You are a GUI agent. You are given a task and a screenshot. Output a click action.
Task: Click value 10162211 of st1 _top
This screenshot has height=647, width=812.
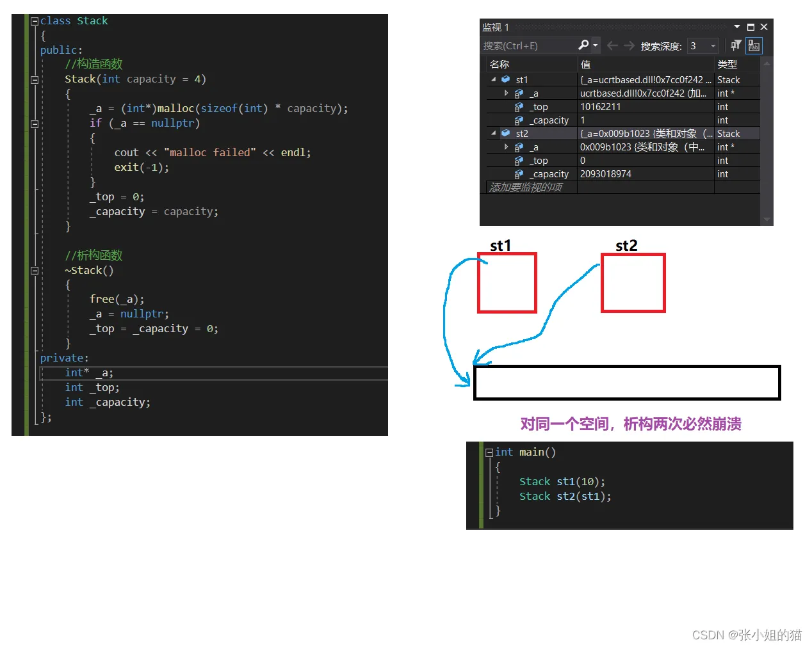601,107
